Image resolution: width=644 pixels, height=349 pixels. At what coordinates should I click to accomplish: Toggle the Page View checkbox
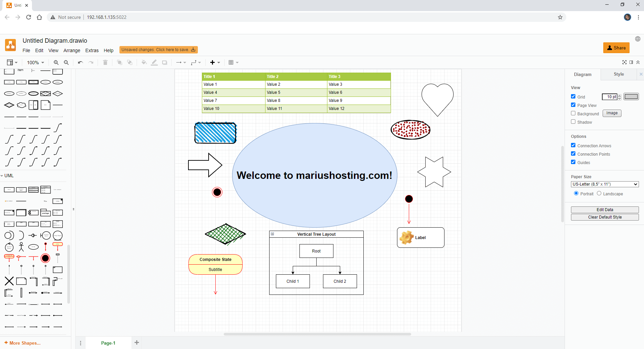coord(573,105)
